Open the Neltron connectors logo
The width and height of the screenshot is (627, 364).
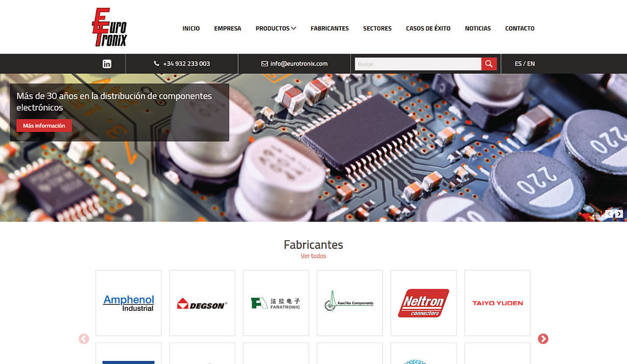click(423, 303)
